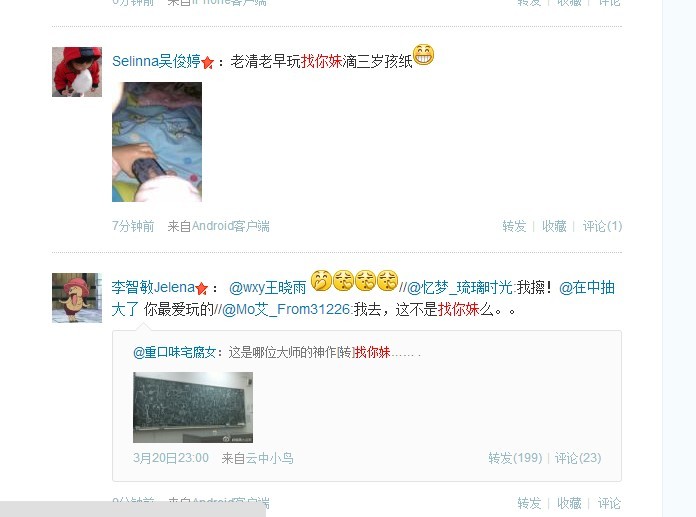Enlarge the blackboard photo thumbnail

click(193, 407)
